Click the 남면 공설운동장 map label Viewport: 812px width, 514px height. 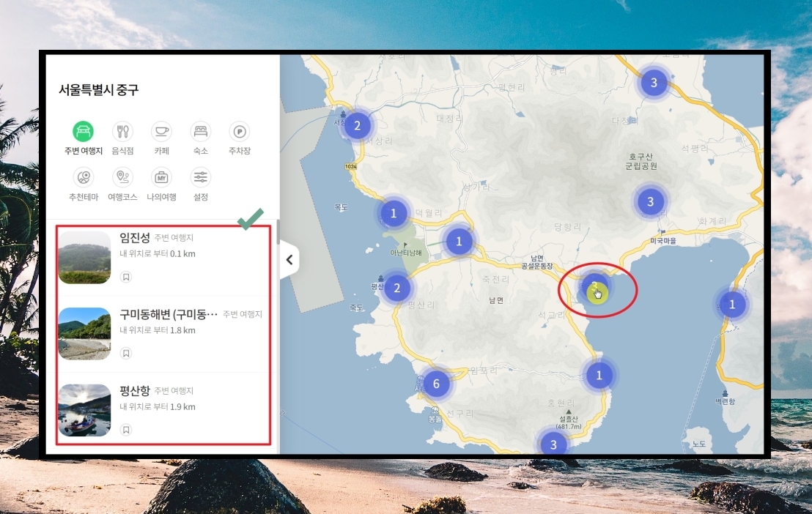tap(537, 262)
